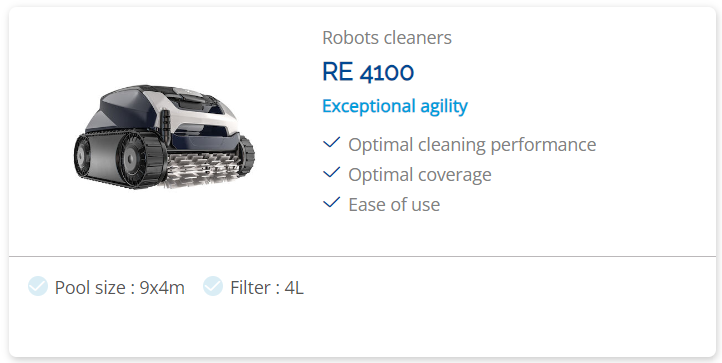Open the RE 4100 product title

click(x=368, y=72)
